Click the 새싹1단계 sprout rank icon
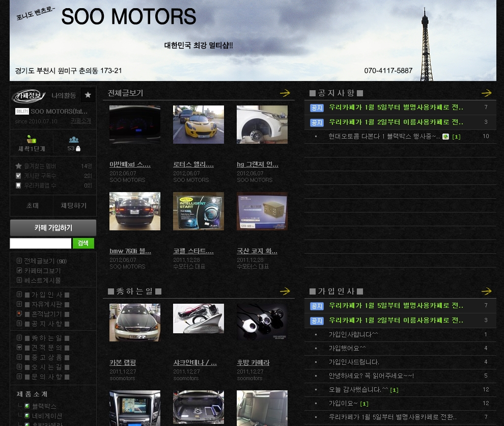504x426 pixels. coord(32,140)
